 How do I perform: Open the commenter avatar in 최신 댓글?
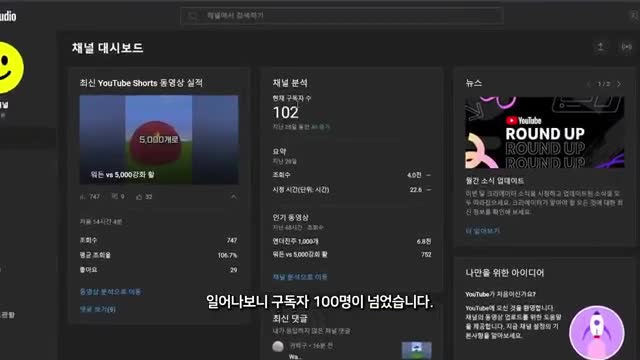278,347
